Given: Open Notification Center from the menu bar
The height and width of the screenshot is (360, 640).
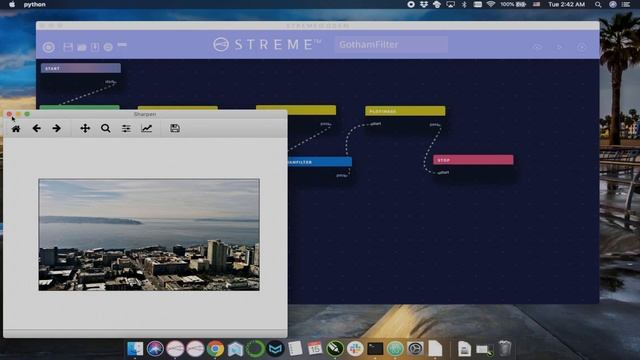Looking at the screenshot, I should point(626,4).
